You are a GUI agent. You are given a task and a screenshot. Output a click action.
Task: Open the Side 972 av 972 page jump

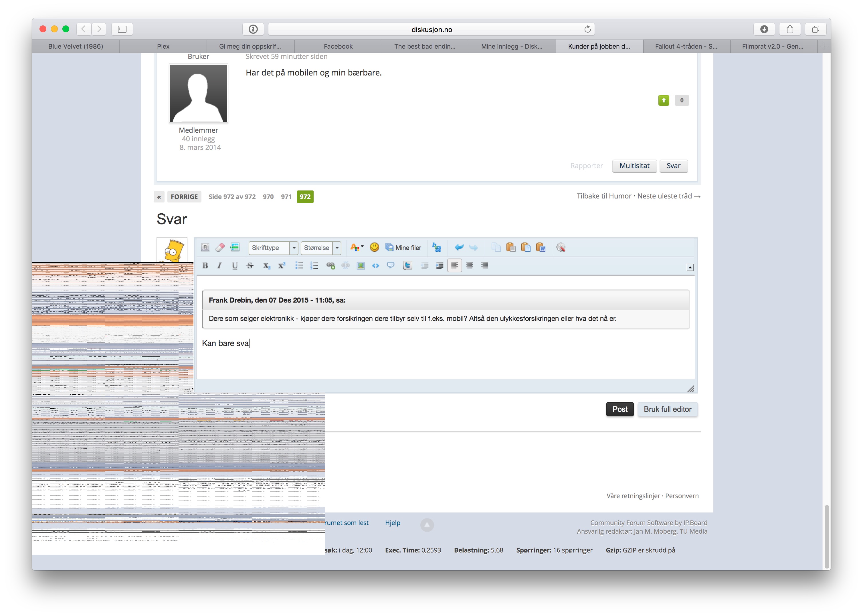coord(232,196)
